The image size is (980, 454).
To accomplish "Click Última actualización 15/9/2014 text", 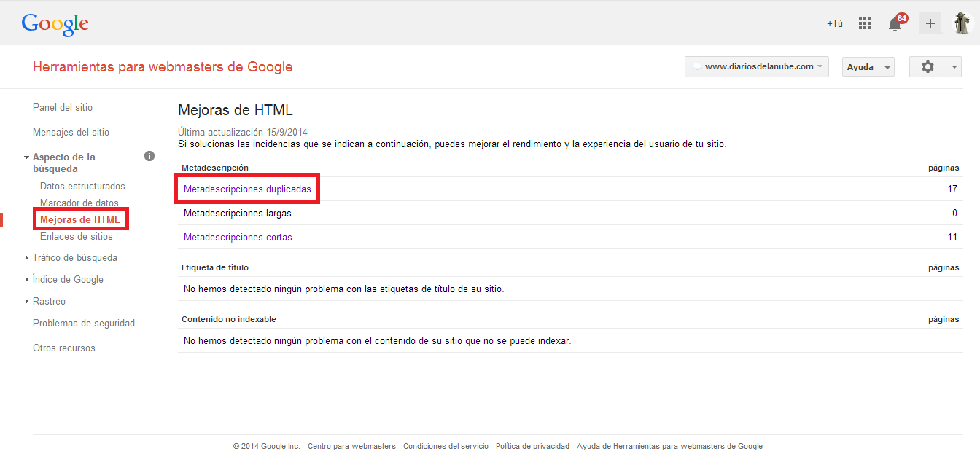I will (243, 132).
